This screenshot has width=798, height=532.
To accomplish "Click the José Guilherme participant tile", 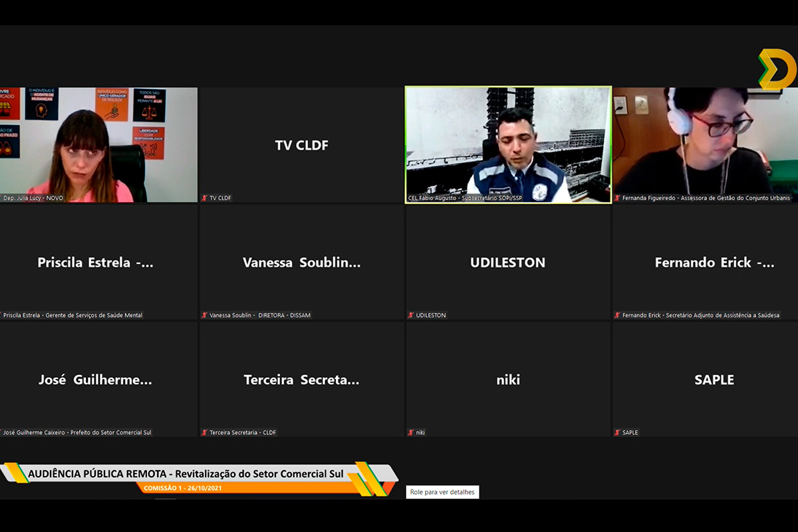I will [x=98, y=380].
